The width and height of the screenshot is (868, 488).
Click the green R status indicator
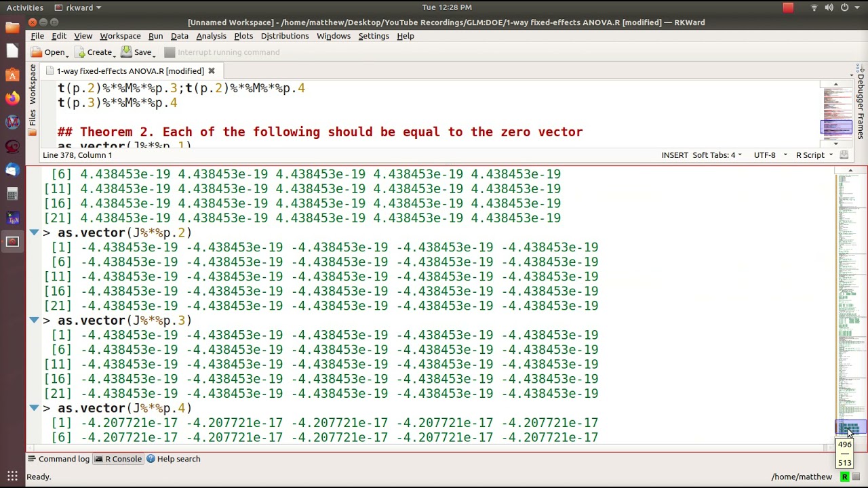click(844, 476)
